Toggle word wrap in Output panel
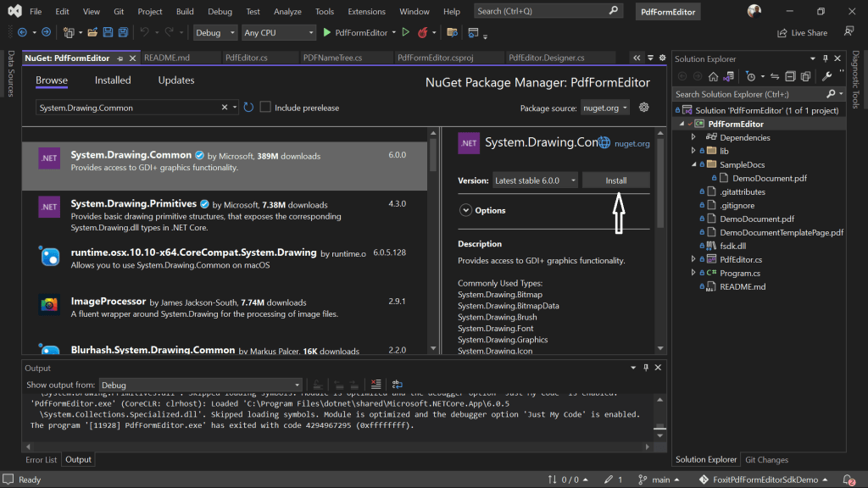This screenshot has height=488, width=868. pyautogui.click(x=397, y=385)
